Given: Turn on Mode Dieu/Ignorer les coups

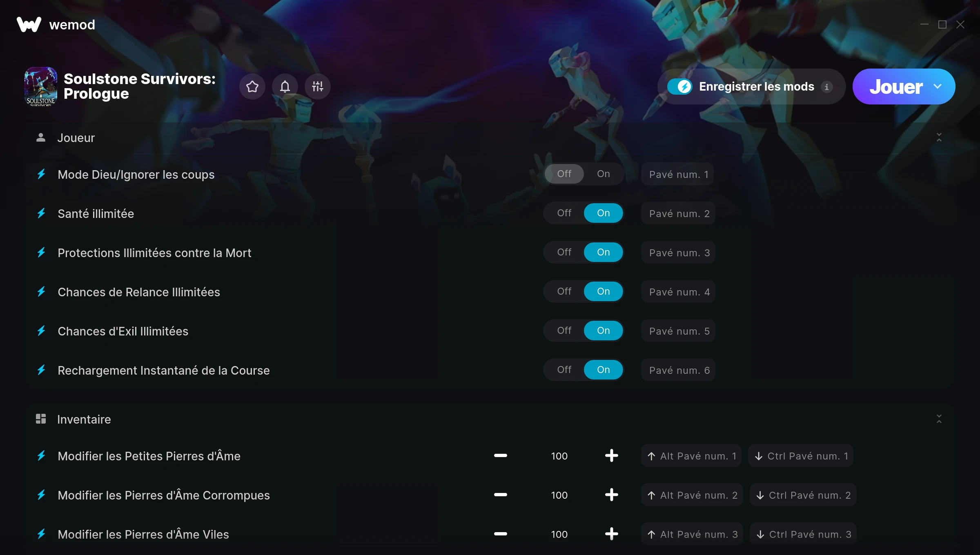Looking at the screenshot, I should click(603, 174).
